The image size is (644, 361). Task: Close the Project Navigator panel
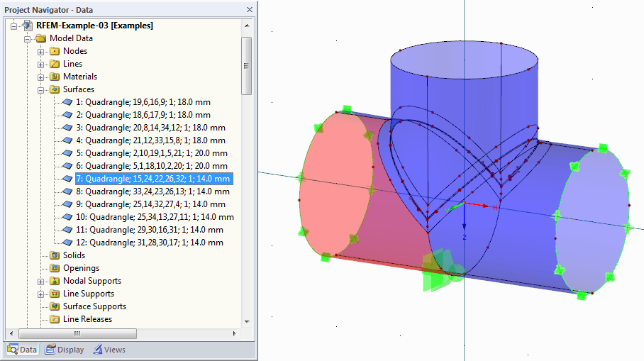250,9
